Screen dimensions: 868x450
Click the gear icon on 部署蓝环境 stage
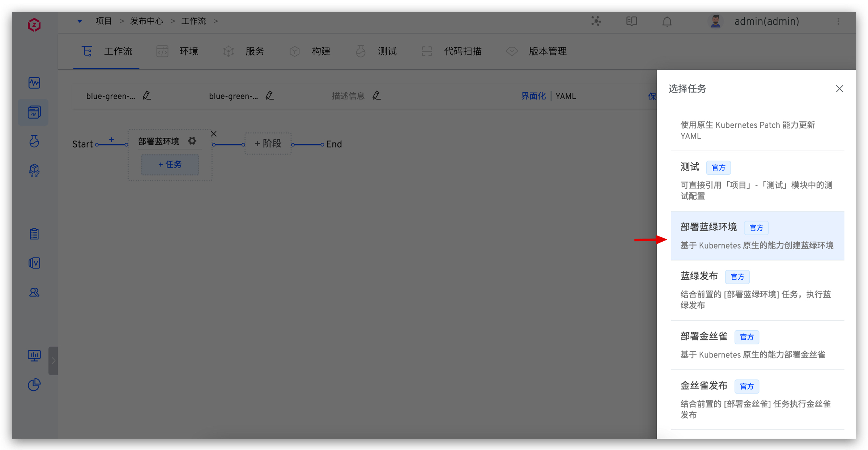coord(192,141)
